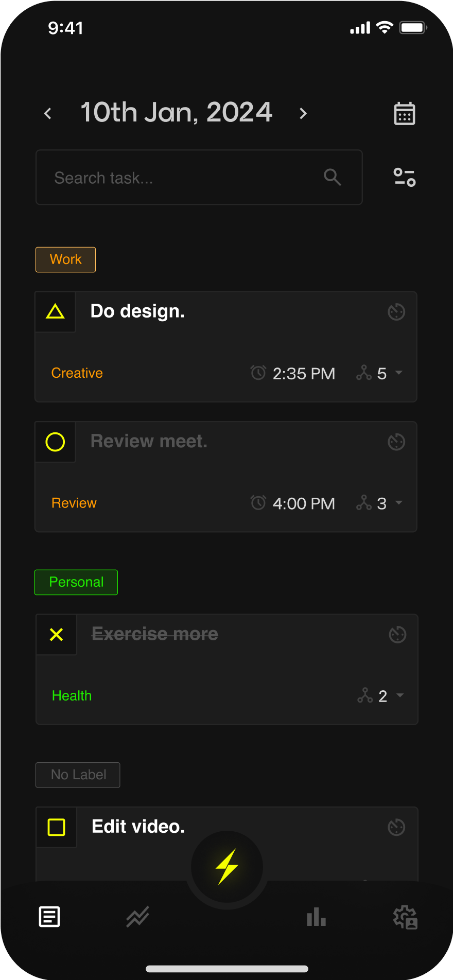Open the trends chart tab icon
Screen dimensions: 453x980
pos(138,917)
